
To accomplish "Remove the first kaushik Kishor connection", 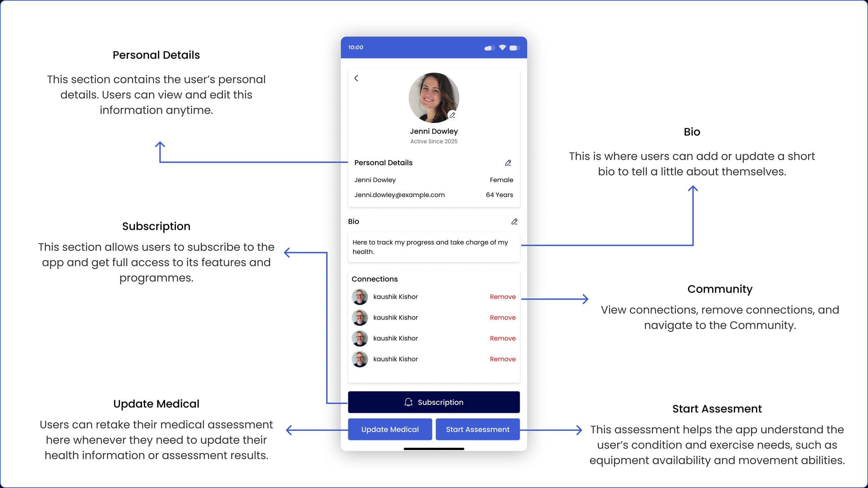I will coord(503,297).
